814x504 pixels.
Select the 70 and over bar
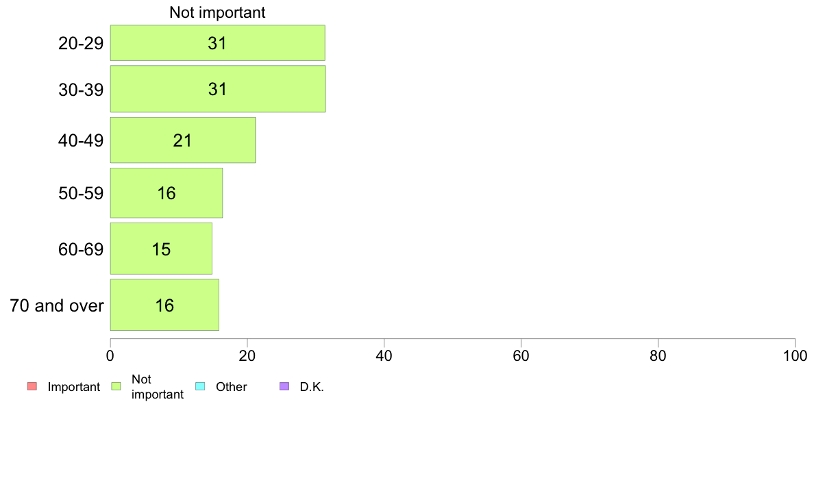click(164, 305)
